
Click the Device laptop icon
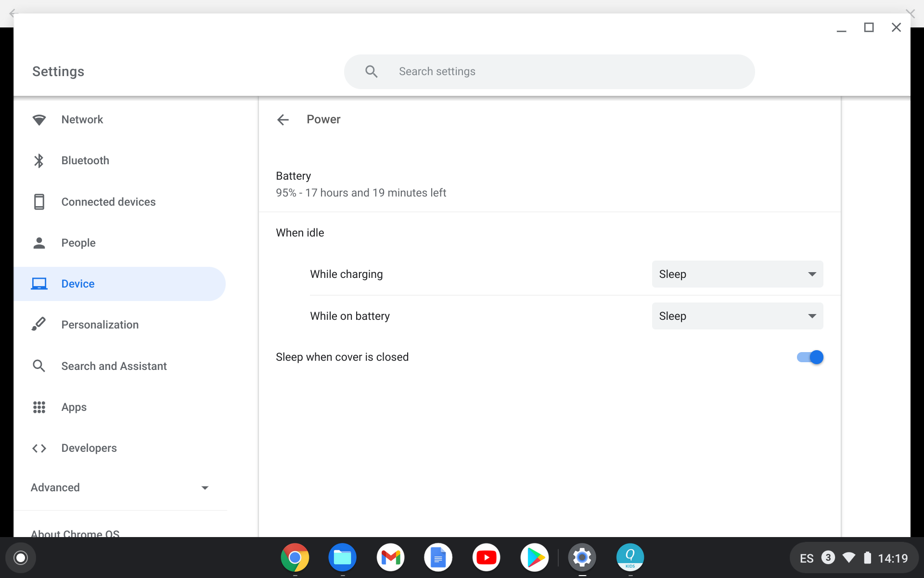(x=39, y=284)
